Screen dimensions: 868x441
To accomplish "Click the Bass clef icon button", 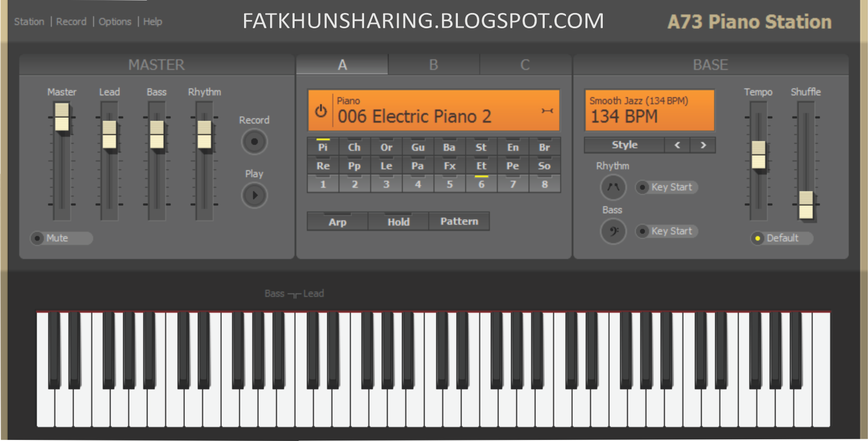I will [x=613, y=232].
